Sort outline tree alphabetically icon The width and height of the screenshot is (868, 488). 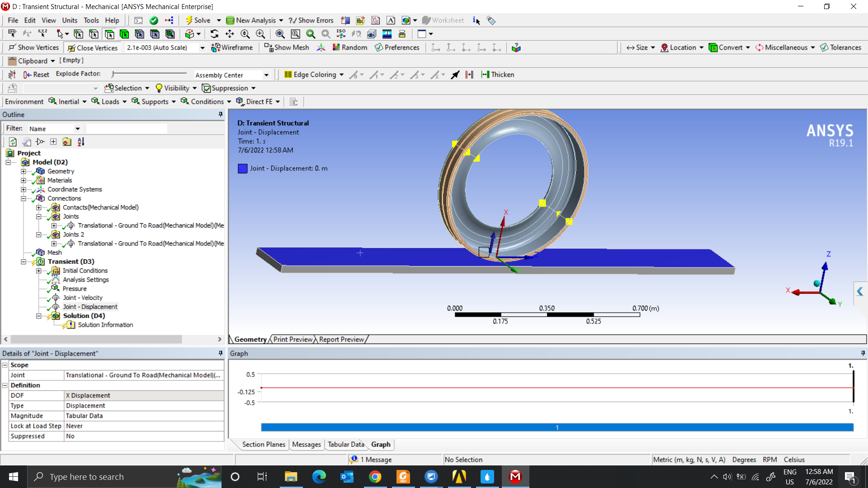pyautogui.click(x=81, y=142)
